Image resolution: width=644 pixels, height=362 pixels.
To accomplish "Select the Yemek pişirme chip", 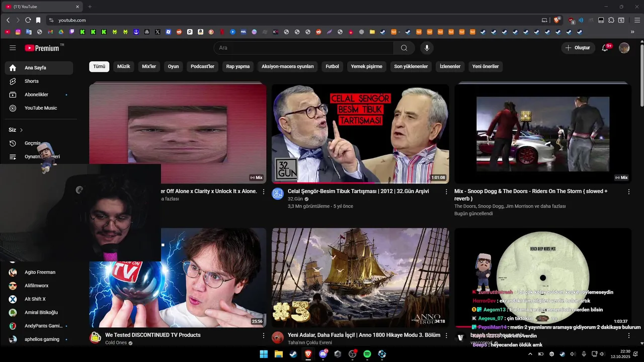I will 367,66.
